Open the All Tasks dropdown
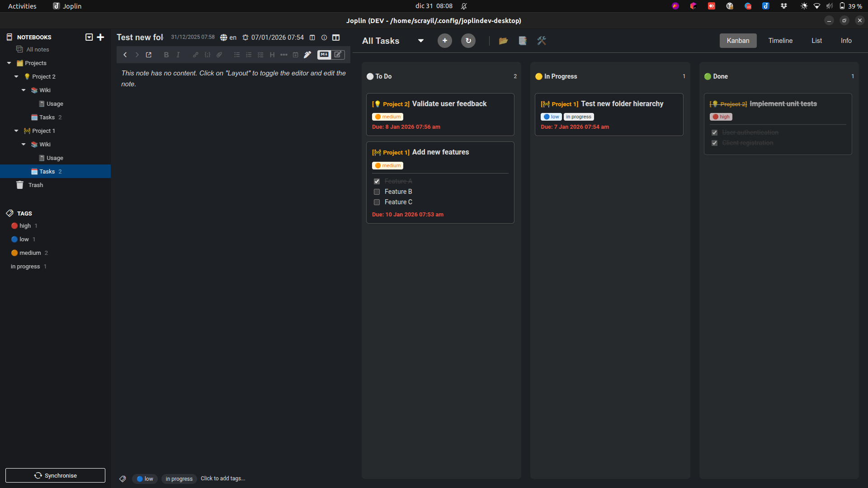The image size is (868, 488). [x=420, y=41]
